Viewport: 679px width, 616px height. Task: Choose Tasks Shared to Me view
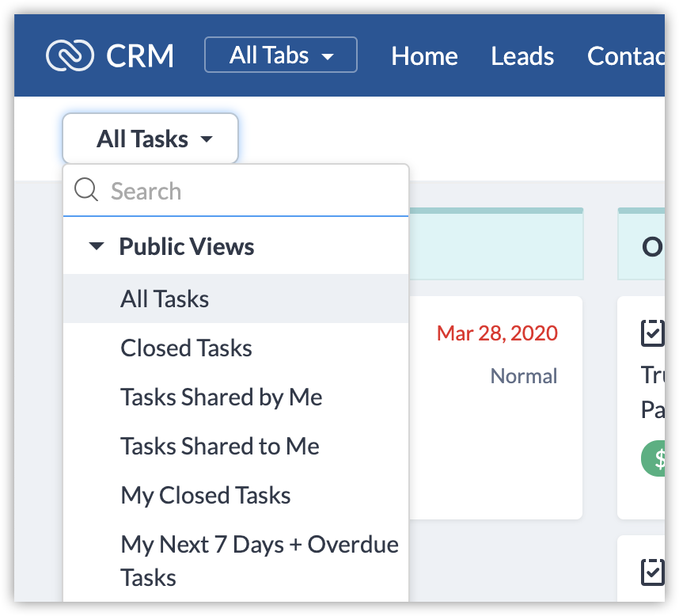(219, 446)
